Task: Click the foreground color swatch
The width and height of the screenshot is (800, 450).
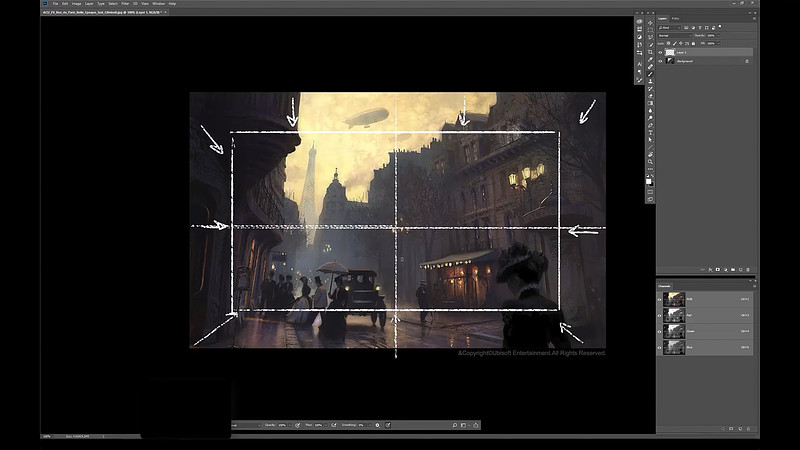Action: pyautogui.click(x=648, y=179)
